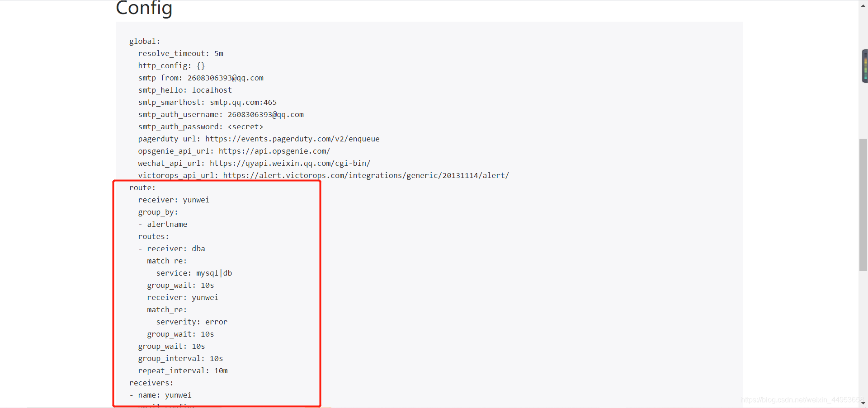Click 'service: mysql|db' line
The height and width of the screenshot is (408, 868).
coord(194,273)
